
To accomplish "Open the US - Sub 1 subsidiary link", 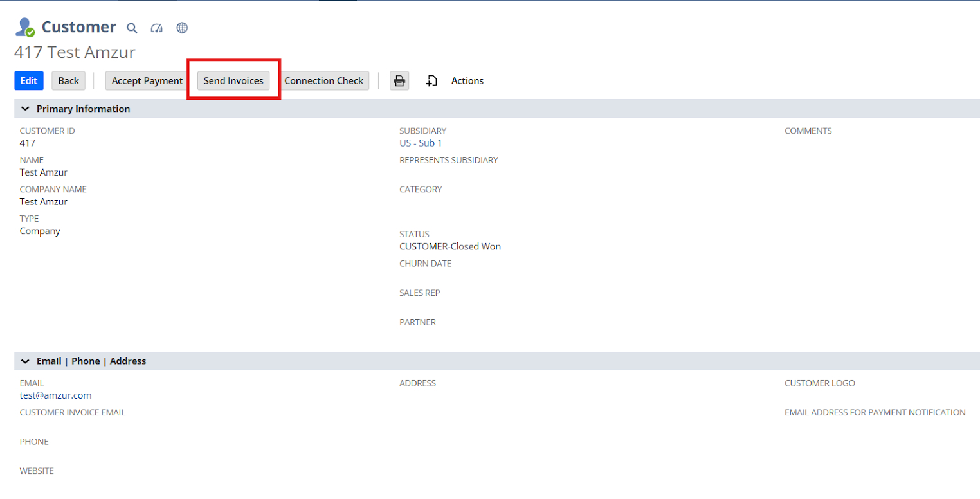I will pos(421,143).
